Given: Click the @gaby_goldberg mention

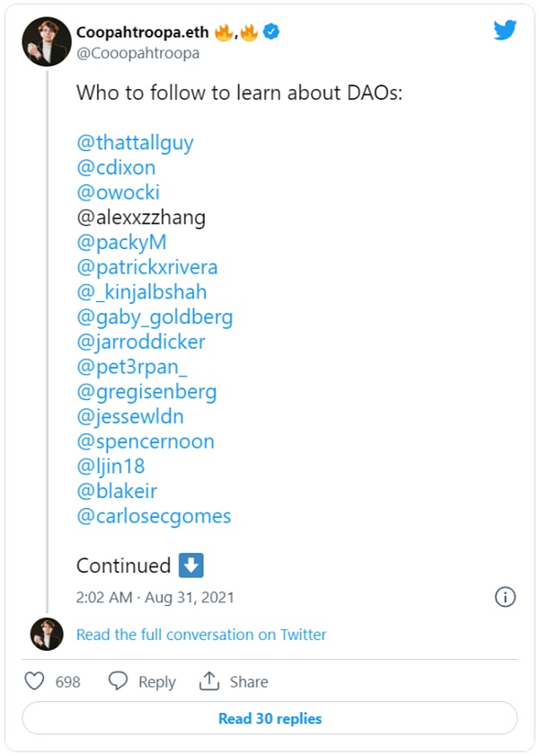Looking at the screenshot, I should coord(155,317).
